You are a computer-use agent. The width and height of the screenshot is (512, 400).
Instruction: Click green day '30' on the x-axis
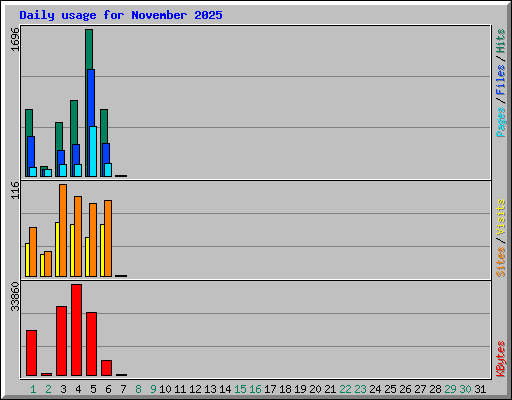(x=465, y=389)
